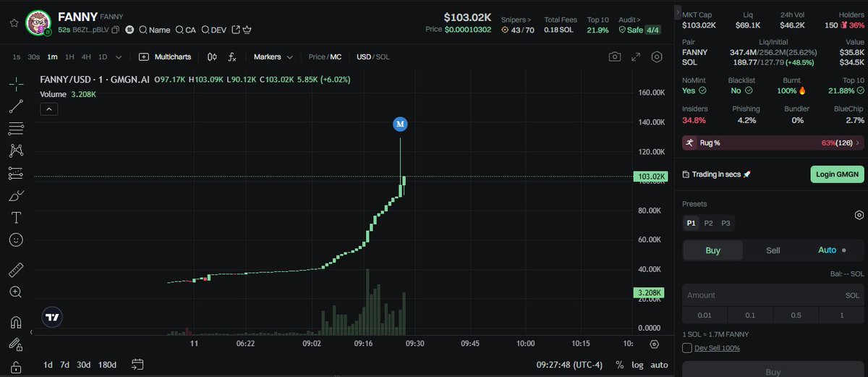
Task: Select the 1s timeframe
Action: tap(17, 56)
